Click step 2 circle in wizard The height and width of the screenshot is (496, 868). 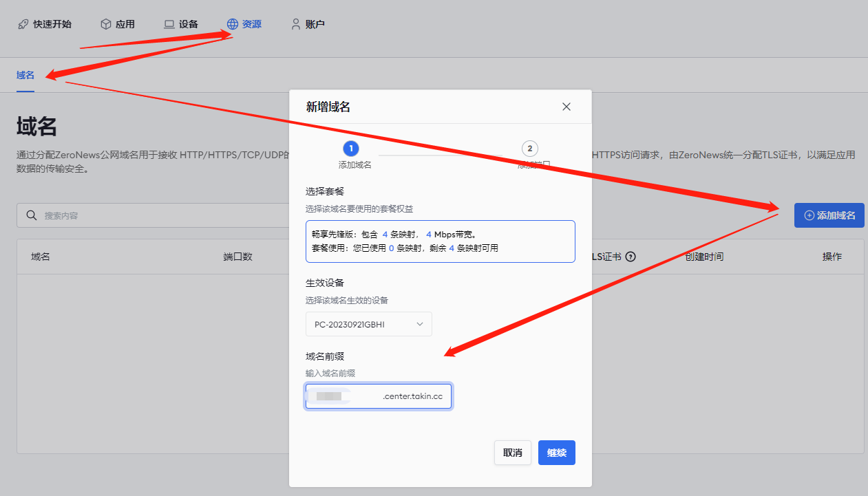pos(529,149)
